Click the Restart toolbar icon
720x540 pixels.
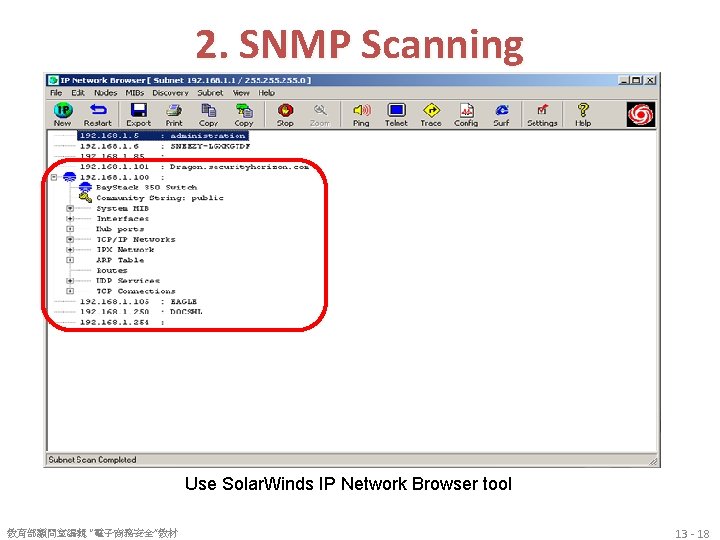98,110
